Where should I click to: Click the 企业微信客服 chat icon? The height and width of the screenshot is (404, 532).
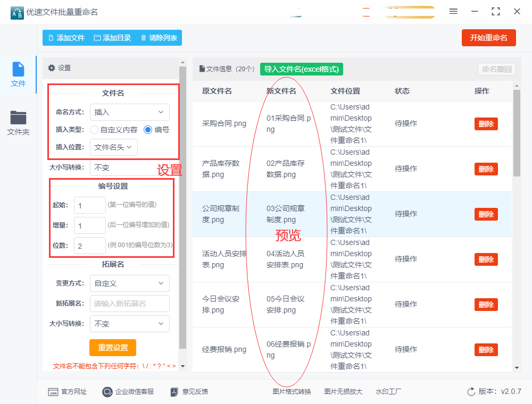point(107,392)
